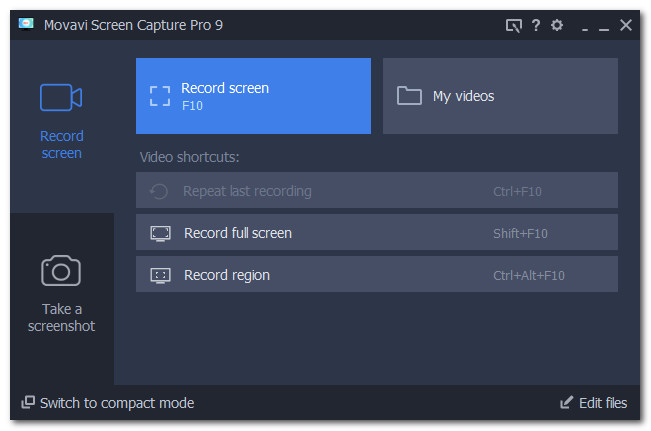651x431 pixels.
Task: Click the region monitor icon
Action: point(160,276)
